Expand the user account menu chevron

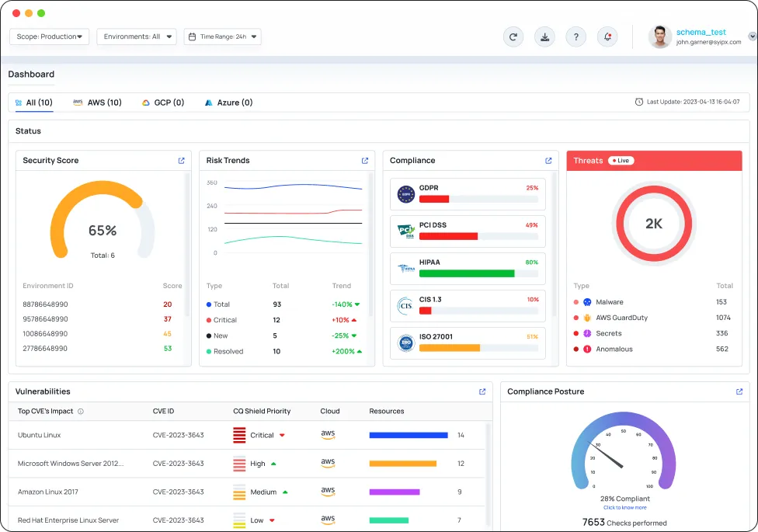pyautogui.click(x=752, y=36)
